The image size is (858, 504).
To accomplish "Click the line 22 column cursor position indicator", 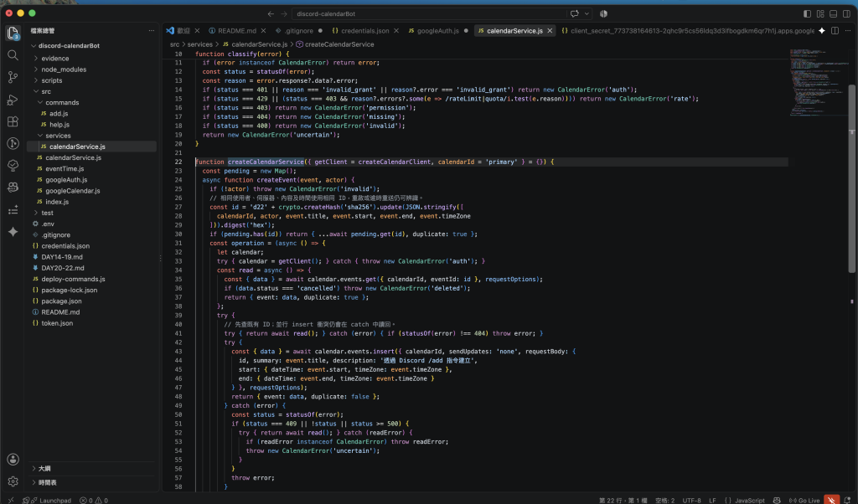I will [x=623, y=500].
